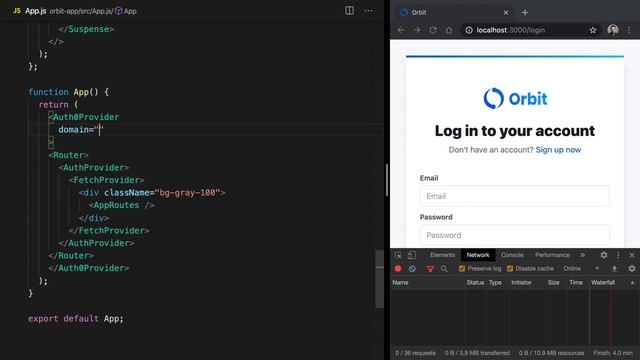Sort by the Time column header
Viewport: 640px width, 360px height.
pyautogui.click(x=576, y=282)
